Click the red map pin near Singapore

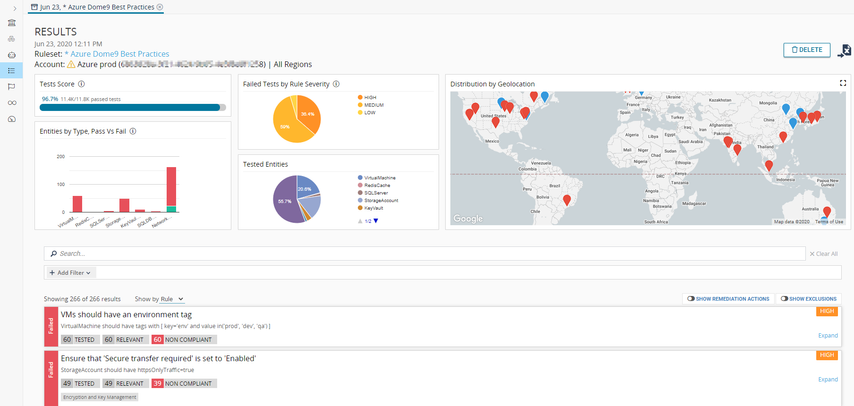pos(768,166)
